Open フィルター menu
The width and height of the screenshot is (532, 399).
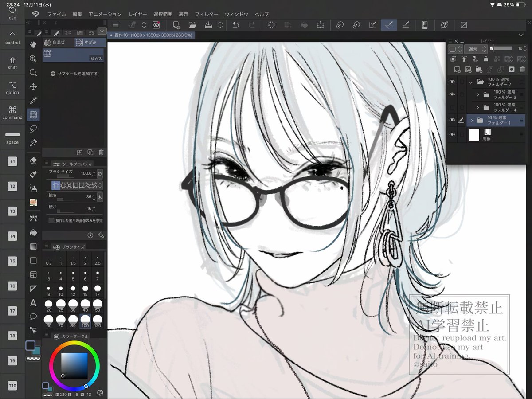tap(207, 14)
